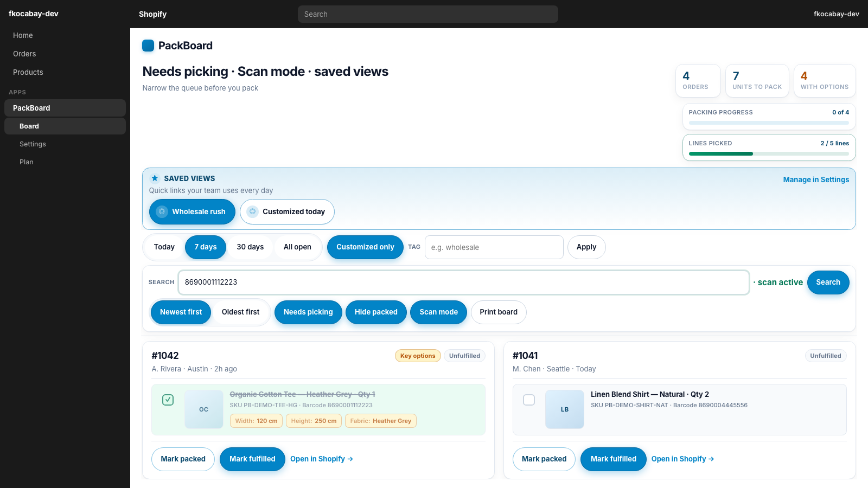Click the order number #1042 heading
The height and width of the screenshot is (488, 868).
165,356
